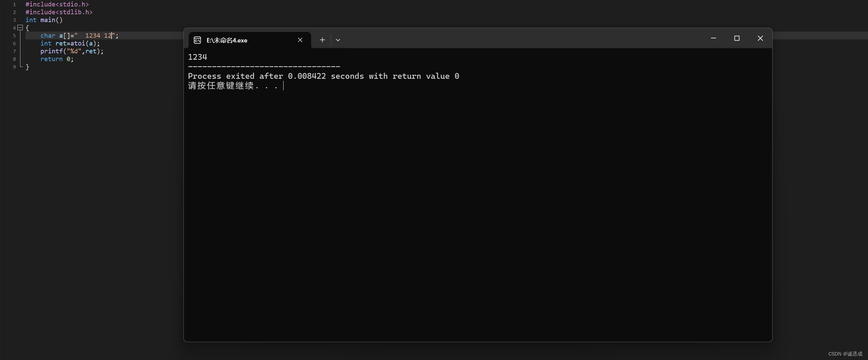Click the Process exited message line
The width and height of the screenshot is (868, 360).
323,76
